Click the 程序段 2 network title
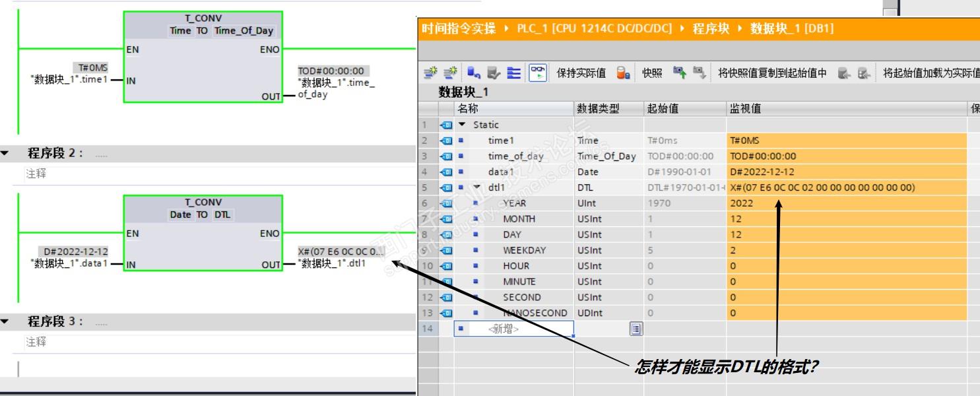 55,153
